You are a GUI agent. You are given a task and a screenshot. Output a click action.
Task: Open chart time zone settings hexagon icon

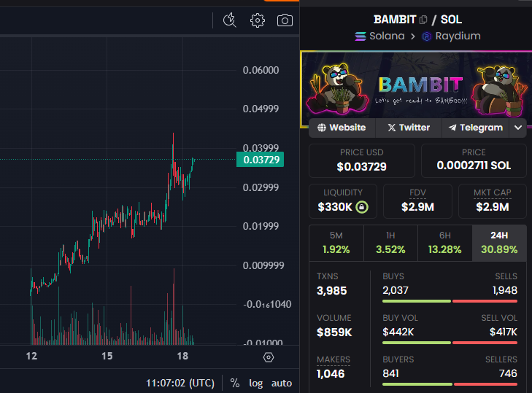coord(269,357)
